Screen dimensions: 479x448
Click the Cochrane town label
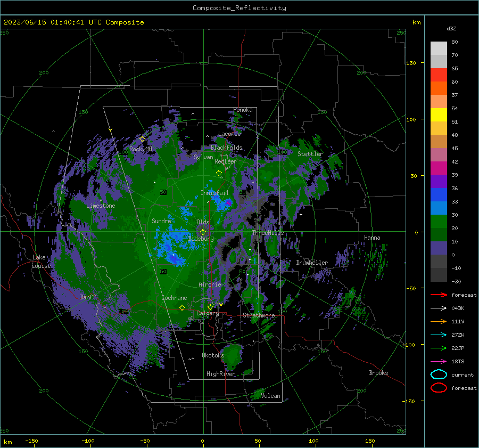[174, 298]
